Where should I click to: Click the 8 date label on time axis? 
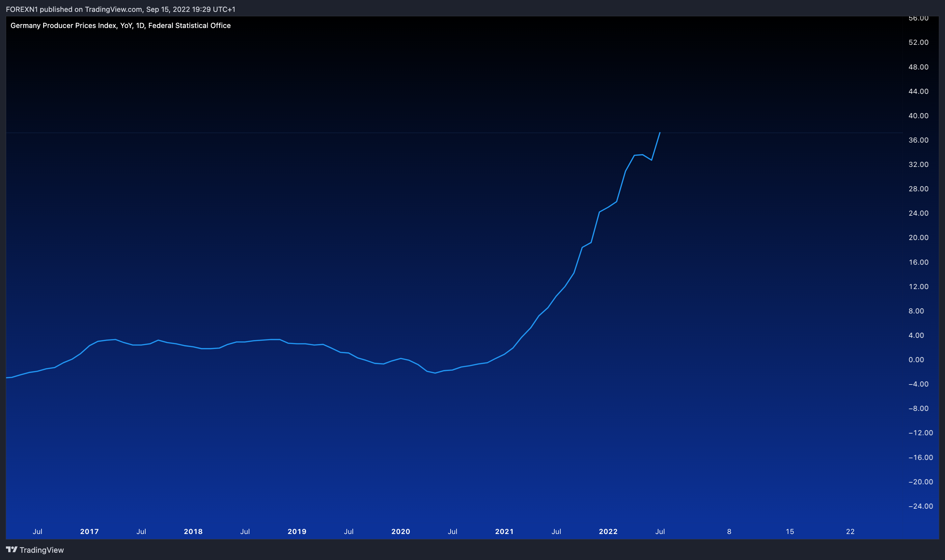[x=729, y=531]
